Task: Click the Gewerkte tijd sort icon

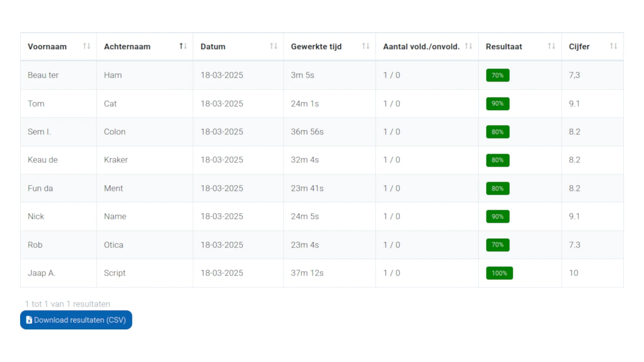Action: 365,46
